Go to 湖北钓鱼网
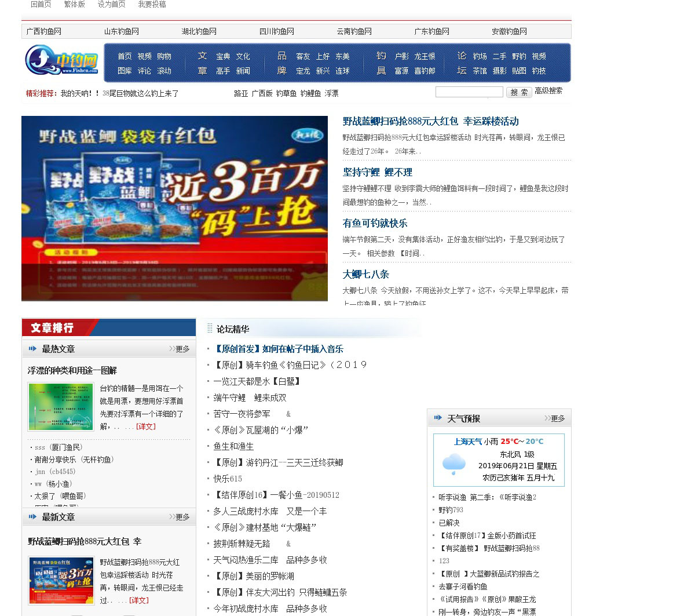This screenshot has height=616, width=695. pyautogui.click(x=199, y=31)
